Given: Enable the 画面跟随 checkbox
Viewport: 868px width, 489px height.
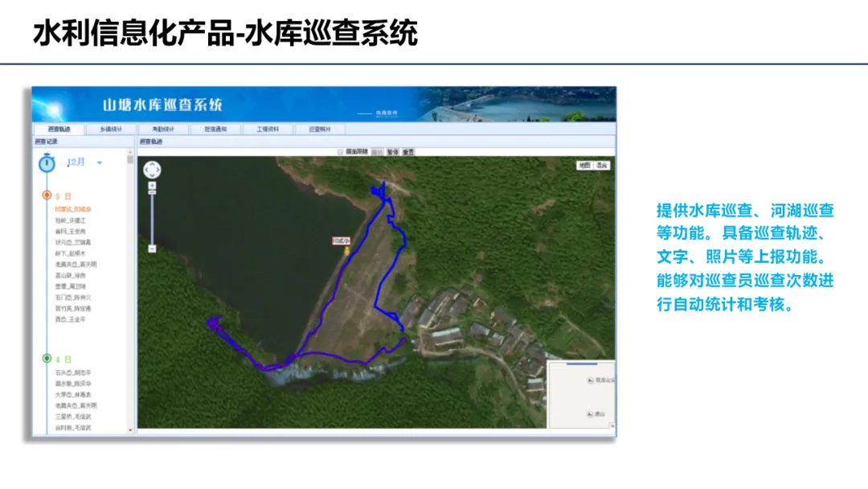Looking at the screenshot, I should (x=341, y=152).
